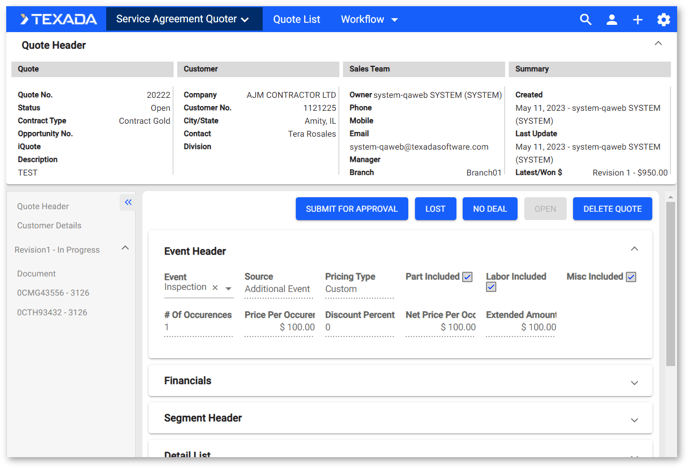Open the Quote List tab
This screenshot has height=468, width=688.
pos(296,19)
